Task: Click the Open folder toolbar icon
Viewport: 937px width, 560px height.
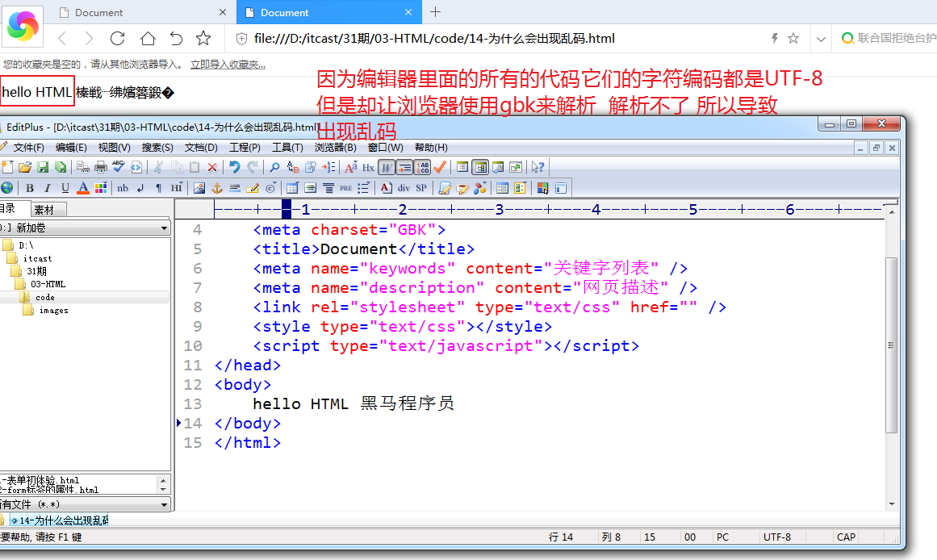Action: coord(24,167)
